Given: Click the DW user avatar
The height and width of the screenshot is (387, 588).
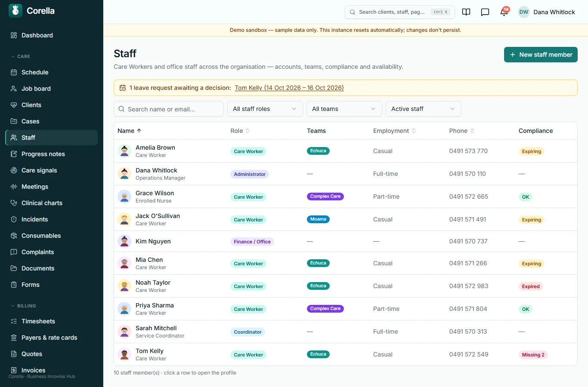Looking at the screenshot, I should coord(524,12).
